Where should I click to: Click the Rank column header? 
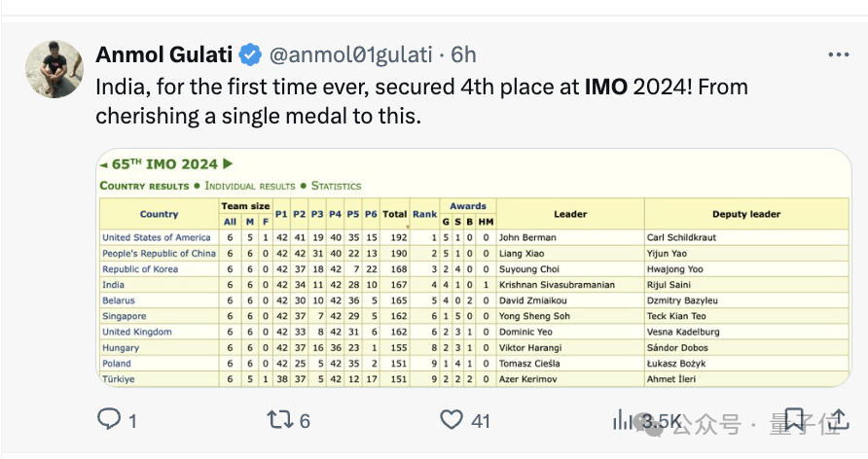click(x=424, y=214)
